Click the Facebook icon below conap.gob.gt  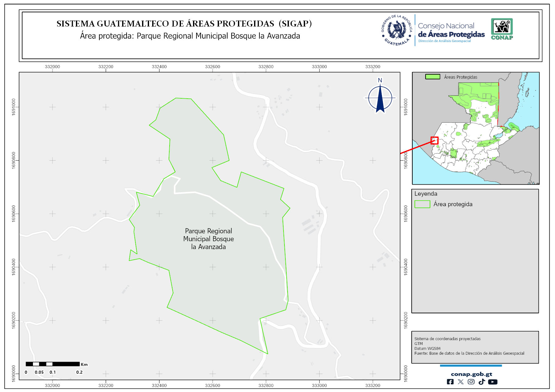coord(450,382)
